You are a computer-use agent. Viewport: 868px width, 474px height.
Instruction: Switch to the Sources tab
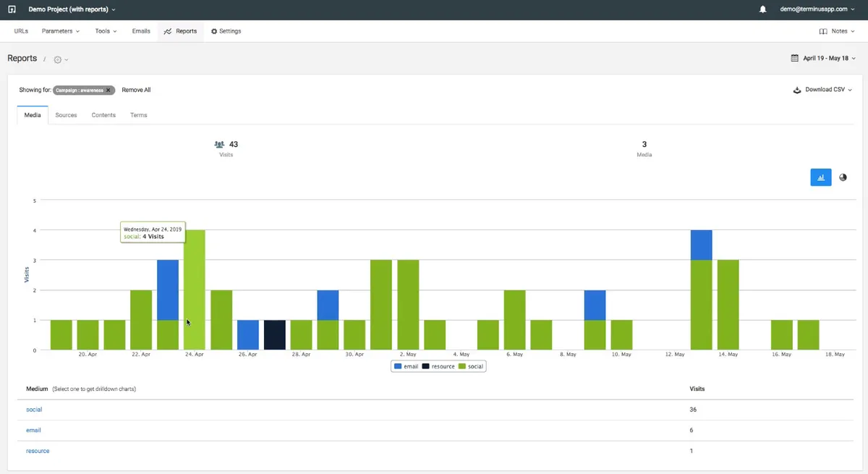(66, 114)
